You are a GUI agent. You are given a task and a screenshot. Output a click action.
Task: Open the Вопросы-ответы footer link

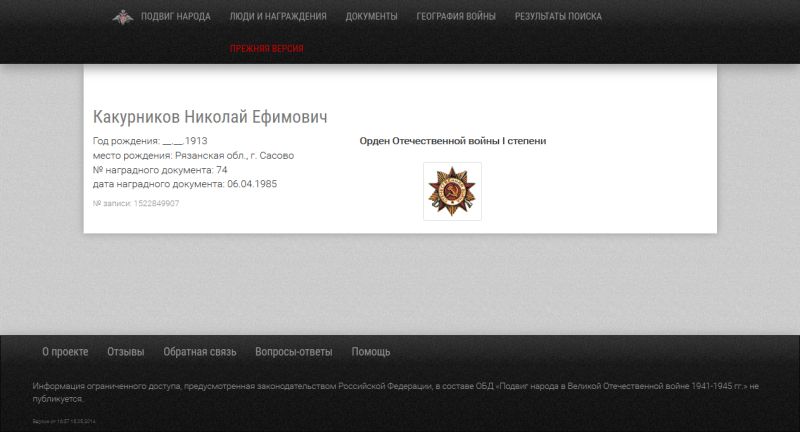pyautogui.click(x=294, y=352)
